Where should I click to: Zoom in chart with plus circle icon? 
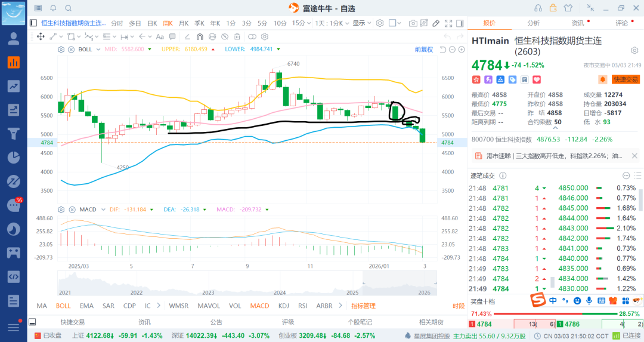click(462, 50)
